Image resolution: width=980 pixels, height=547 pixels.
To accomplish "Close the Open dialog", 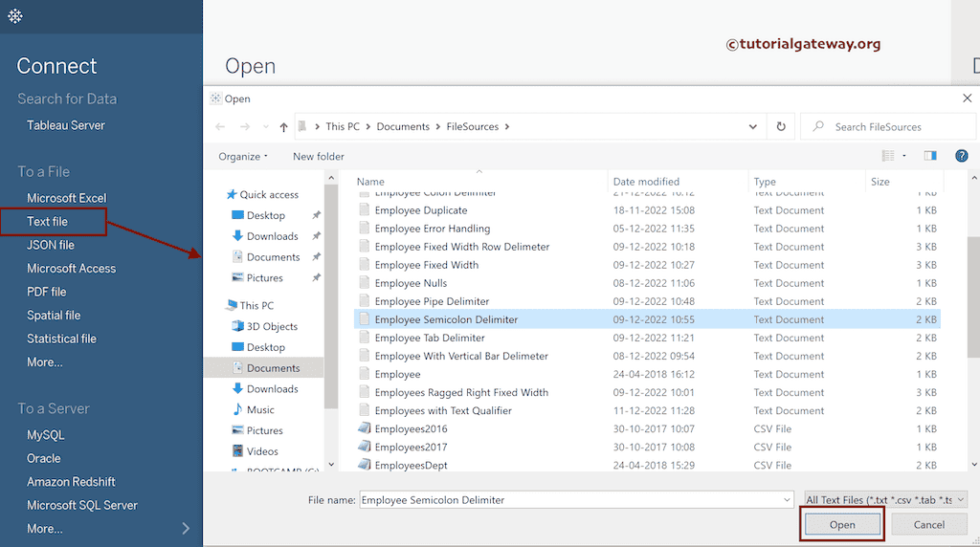I will point(967,98).
